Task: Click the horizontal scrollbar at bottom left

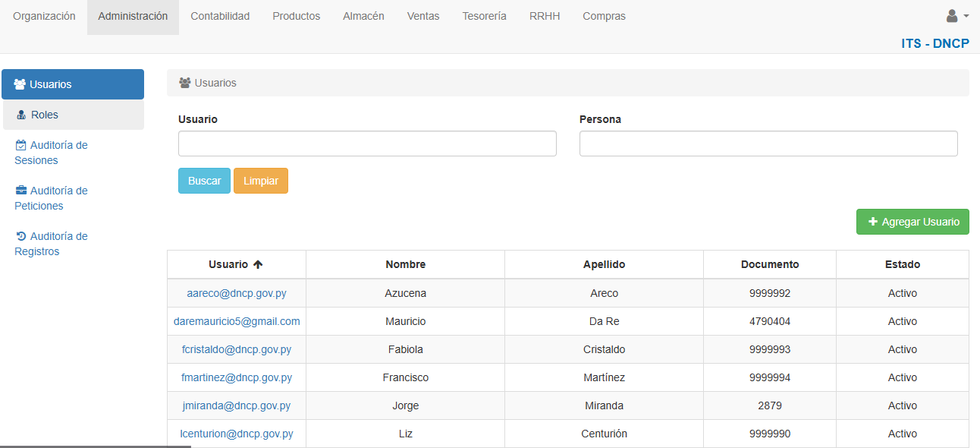Action: point(95,446)
